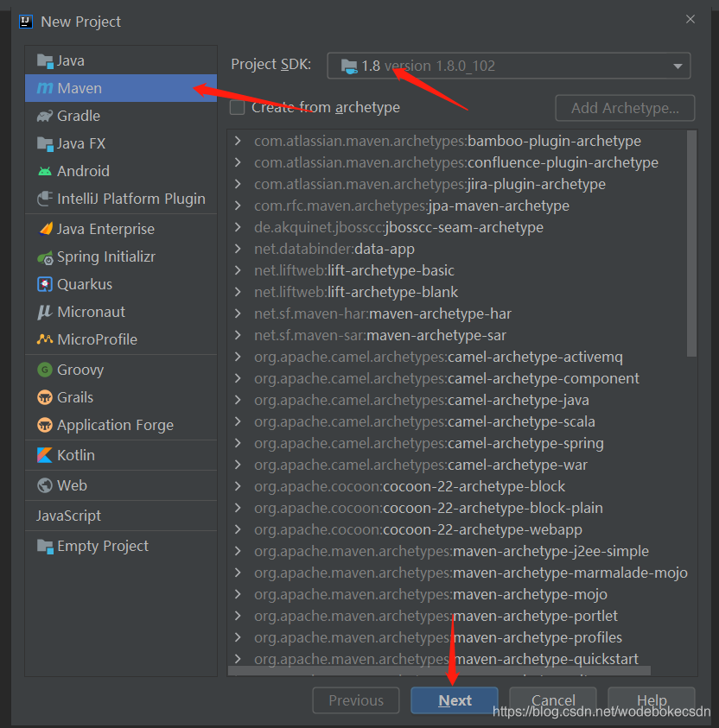
Task: Select maven-archetype-j2ee-simple row
Action: click(457, 551)
